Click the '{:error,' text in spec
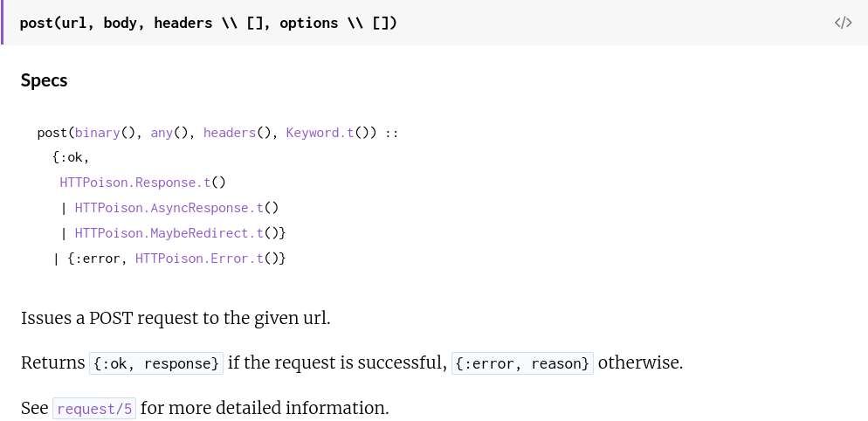 [98, 259]
